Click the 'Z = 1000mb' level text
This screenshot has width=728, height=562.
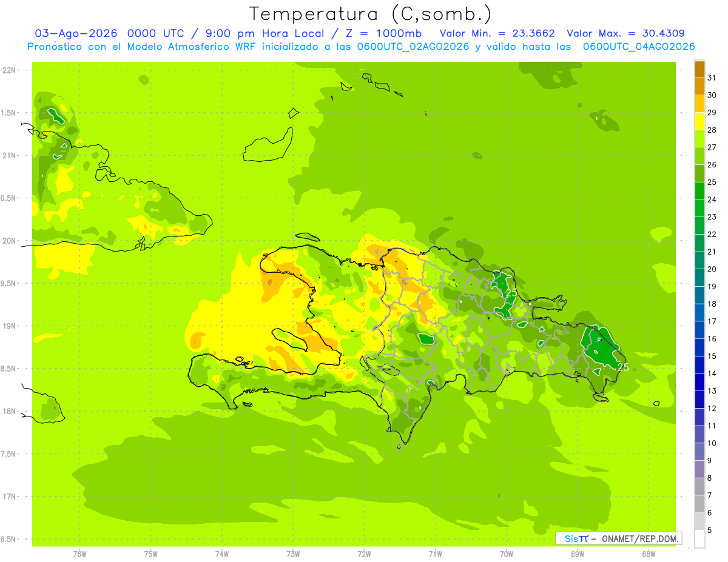click(385, 33)
